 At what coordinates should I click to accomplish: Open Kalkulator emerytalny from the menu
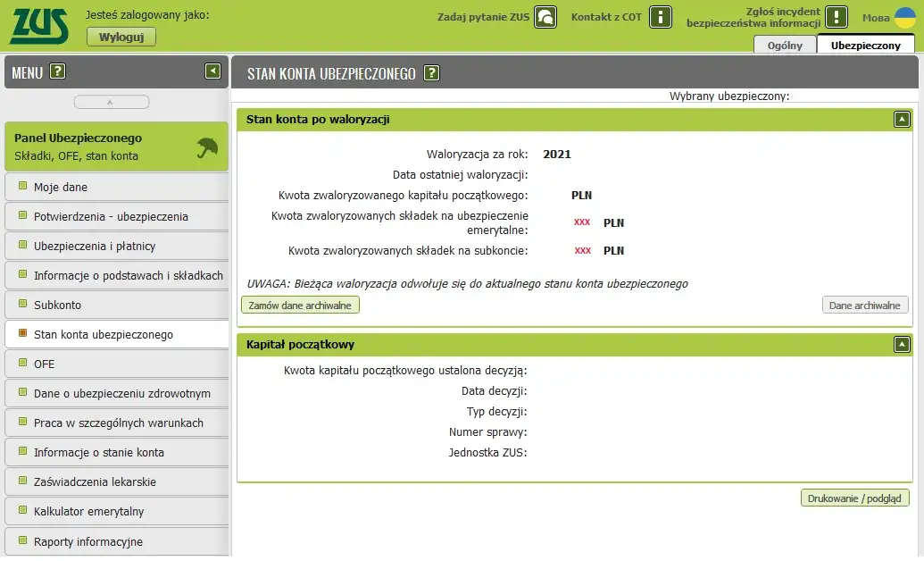pyautogui.click(x=87, y=512)
